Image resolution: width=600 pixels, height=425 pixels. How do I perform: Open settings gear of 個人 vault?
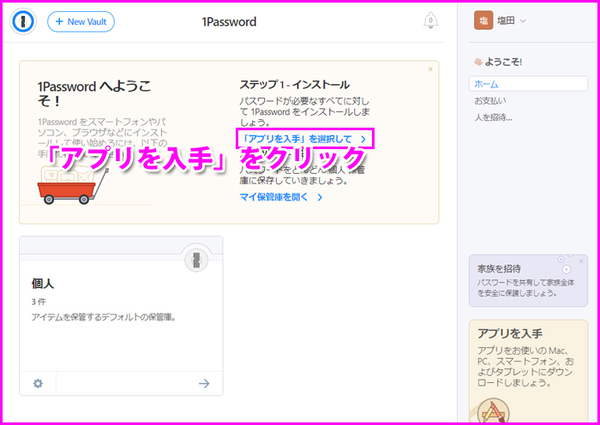[38, 383]
